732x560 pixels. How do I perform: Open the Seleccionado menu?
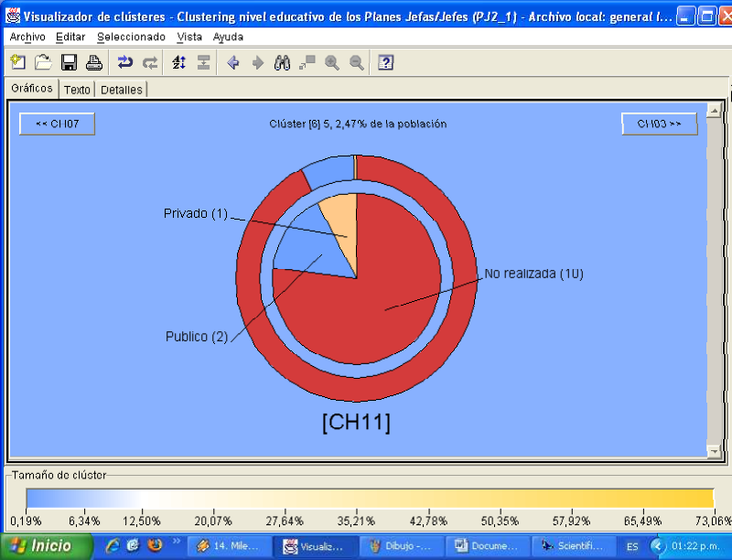(x=131, y=37)
